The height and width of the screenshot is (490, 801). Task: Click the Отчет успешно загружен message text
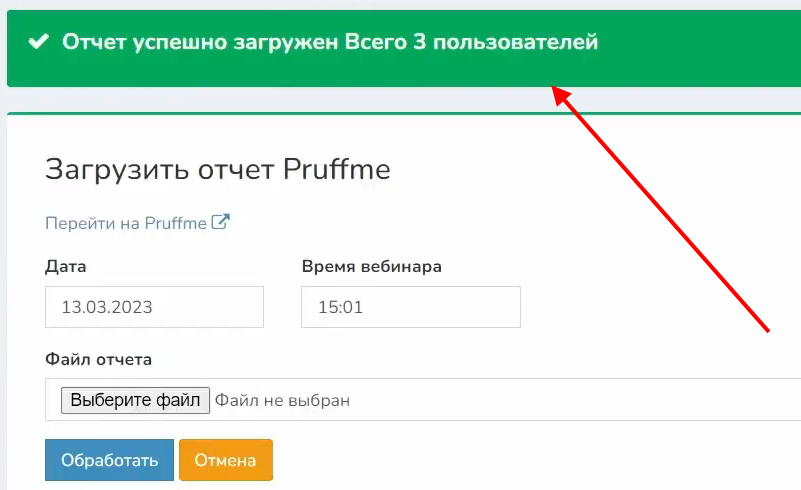[x=200, y=42]
